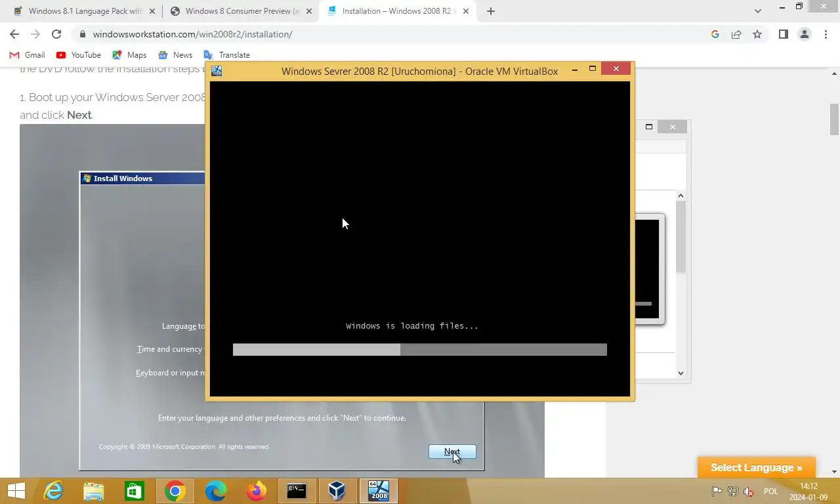
Task: Go forward in browser history
Action: coord(35,34)
